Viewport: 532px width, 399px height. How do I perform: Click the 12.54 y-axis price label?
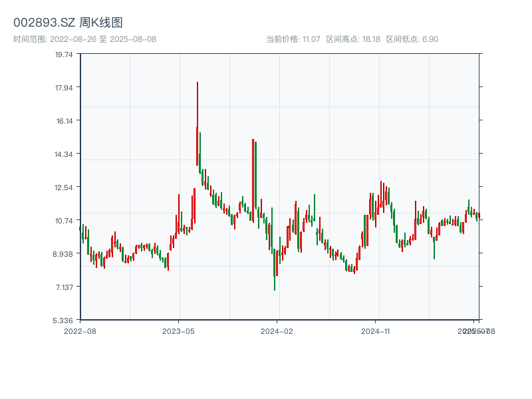64,188
